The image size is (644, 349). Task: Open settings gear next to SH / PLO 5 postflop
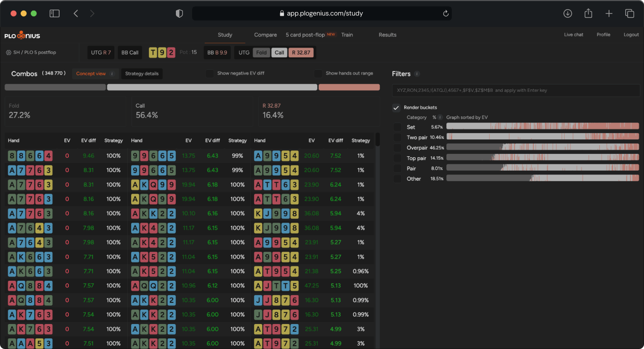9,52
